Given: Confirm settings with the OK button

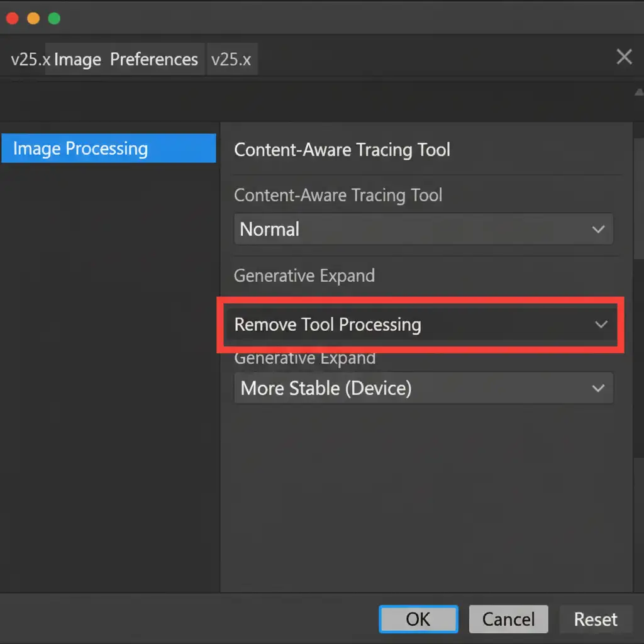Looking at the screenshot, I should click(418, 619).
